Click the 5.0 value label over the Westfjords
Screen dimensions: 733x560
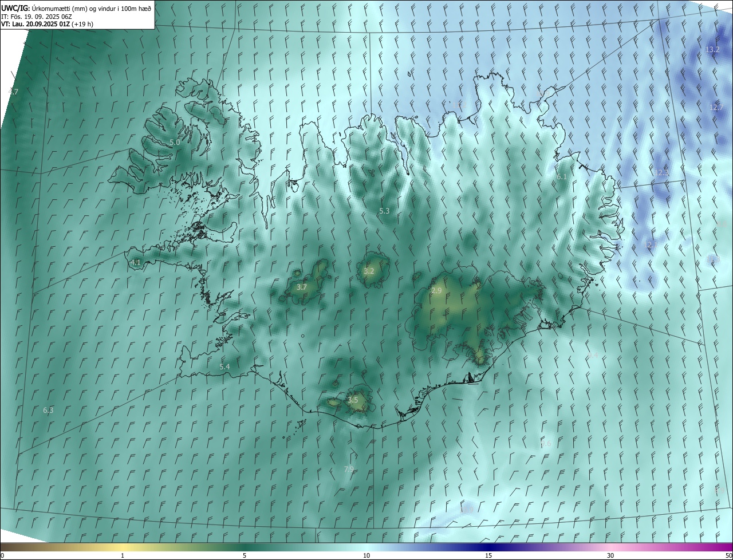point(175,142)
